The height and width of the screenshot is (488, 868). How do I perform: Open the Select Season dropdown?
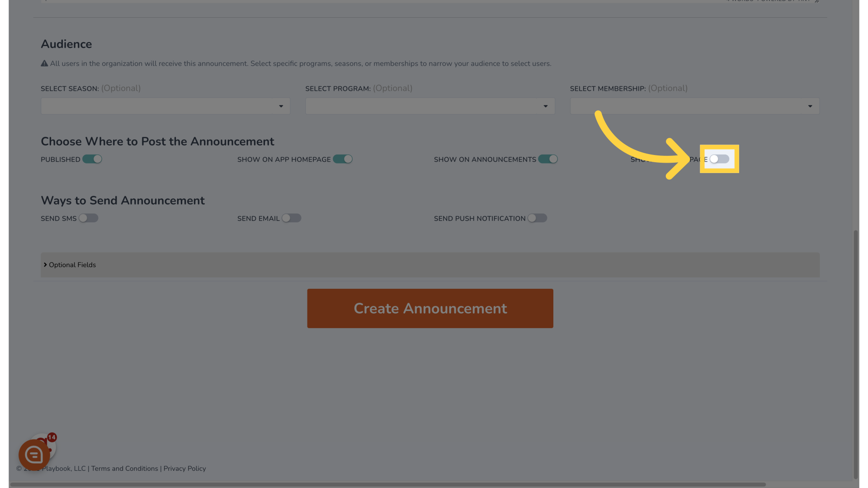click(165, 106)
